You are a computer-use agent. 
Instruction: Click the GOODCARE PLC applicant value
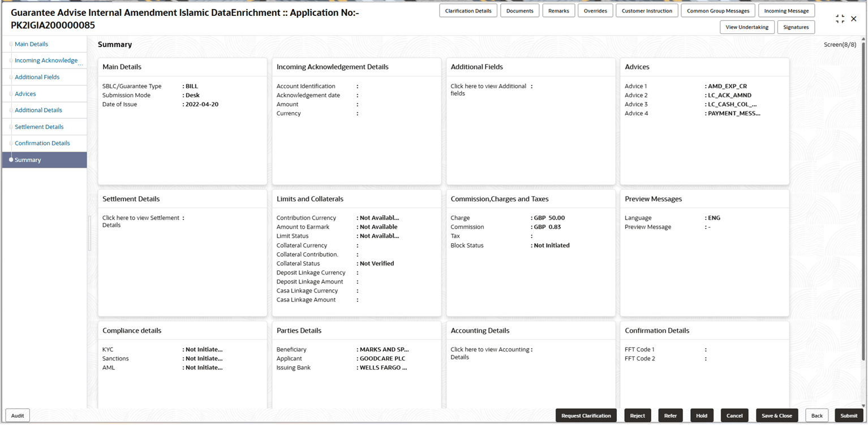pyautogui.click(x=383, y=359)
